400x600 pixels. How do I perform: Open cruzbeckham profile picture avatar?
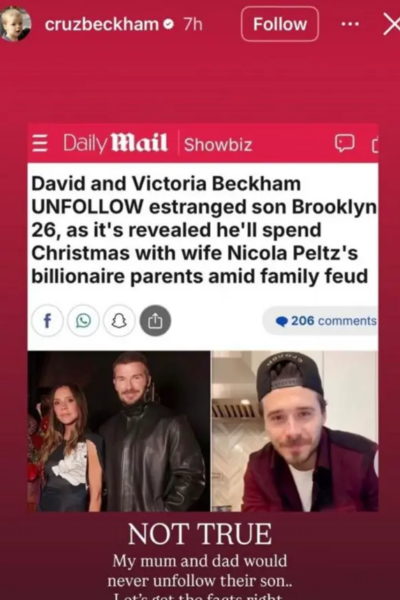click(x=15, y=24)
